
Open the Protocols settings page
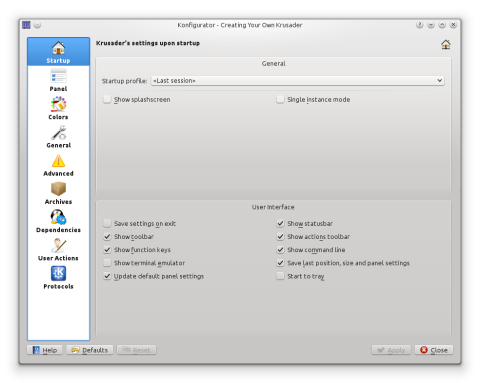coord(58,277)
